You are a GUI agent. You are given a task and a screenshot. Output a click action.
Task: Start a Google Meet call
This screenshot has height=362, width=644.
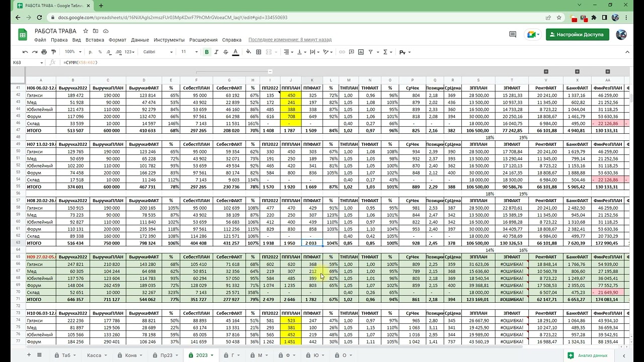pyautogui.click(x=532, y=35)
